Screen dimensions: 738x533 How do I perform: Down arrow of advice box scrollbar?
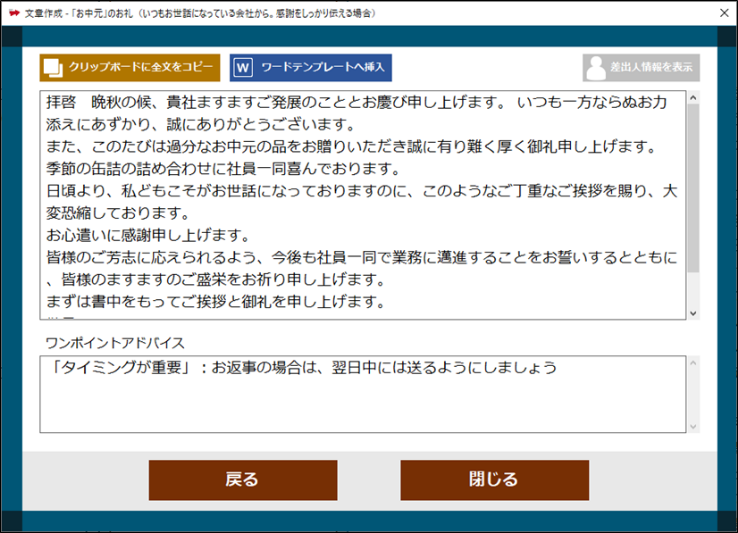coord(693,427)
